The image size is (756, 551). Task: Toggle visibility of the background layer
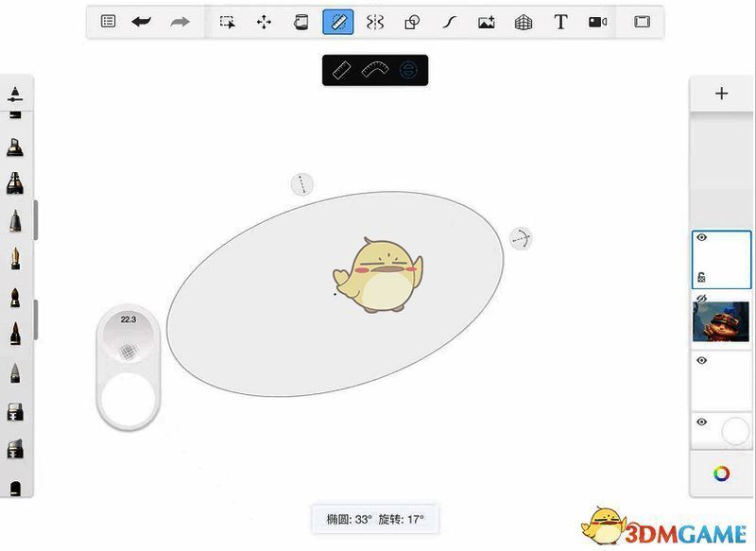click(702, 422)
